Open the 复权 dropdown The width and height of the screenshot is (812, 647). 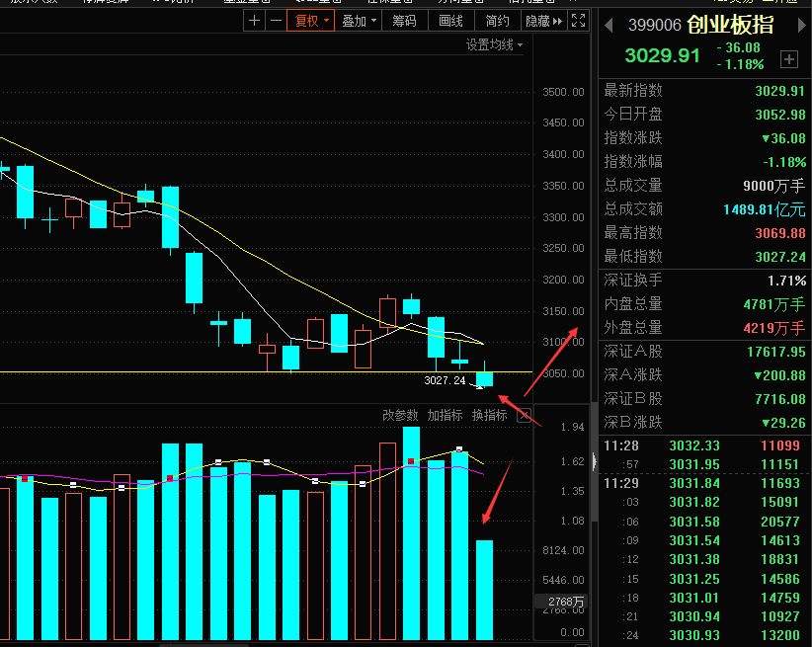(311, 21)
